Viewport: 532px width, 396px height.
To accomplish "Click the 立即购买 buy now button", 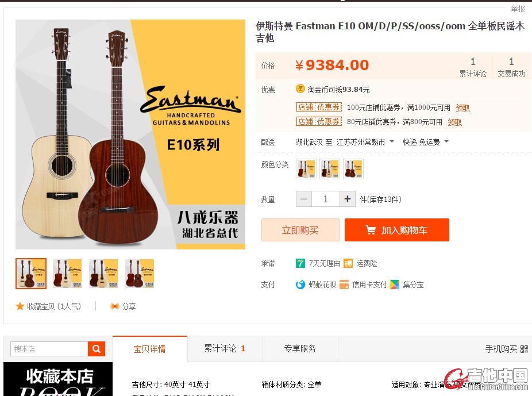I will click(300, 230).
